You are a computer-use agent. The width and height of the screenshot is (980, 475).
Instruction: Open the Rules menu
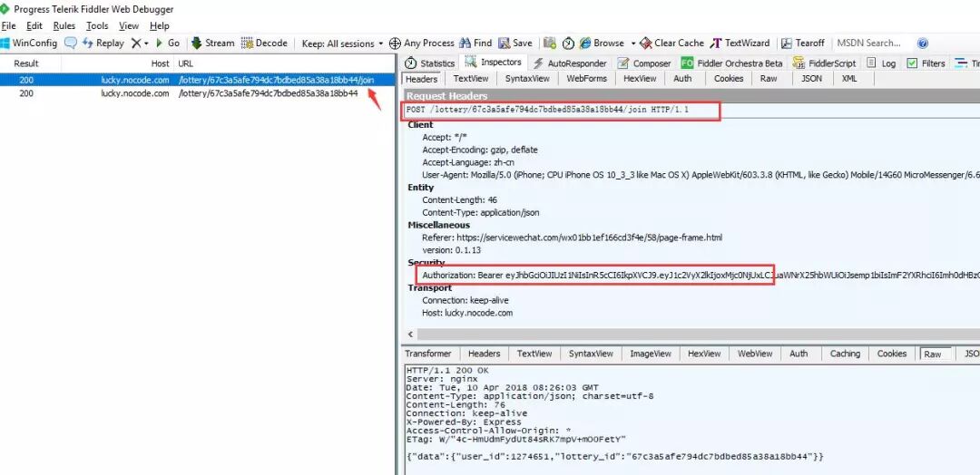tap(64, 25)
